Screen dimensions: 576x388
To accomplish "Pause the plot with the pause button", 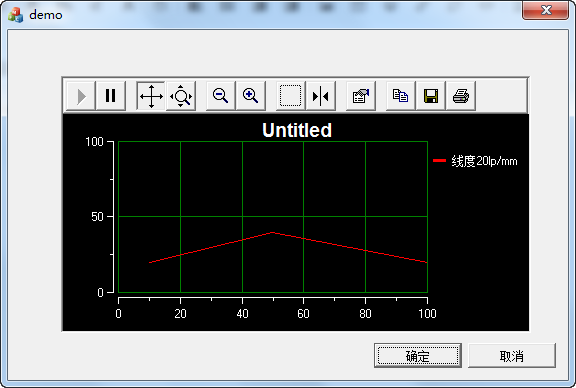I will click(x=111, y=96).
